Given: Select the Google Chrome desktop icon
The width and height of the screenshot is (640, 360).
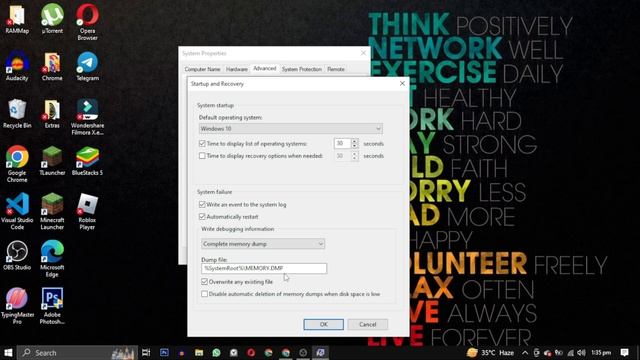Looking at the screenshot, I should (17, 164).
